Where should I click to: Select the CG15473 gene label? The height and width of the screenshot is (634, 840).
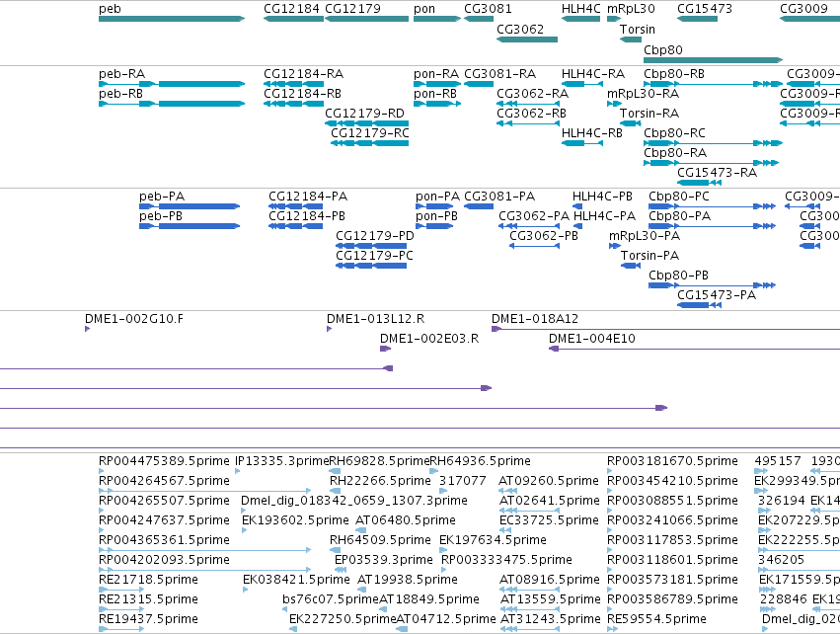tap(705, 9)
